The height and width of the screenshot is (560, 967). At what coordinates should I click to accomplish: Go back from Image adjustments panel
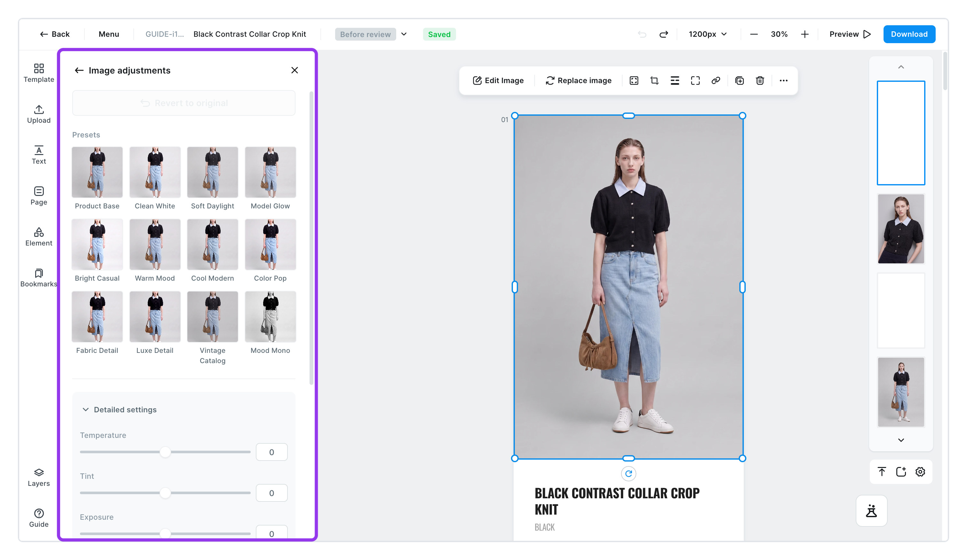(x=79, y=70)
